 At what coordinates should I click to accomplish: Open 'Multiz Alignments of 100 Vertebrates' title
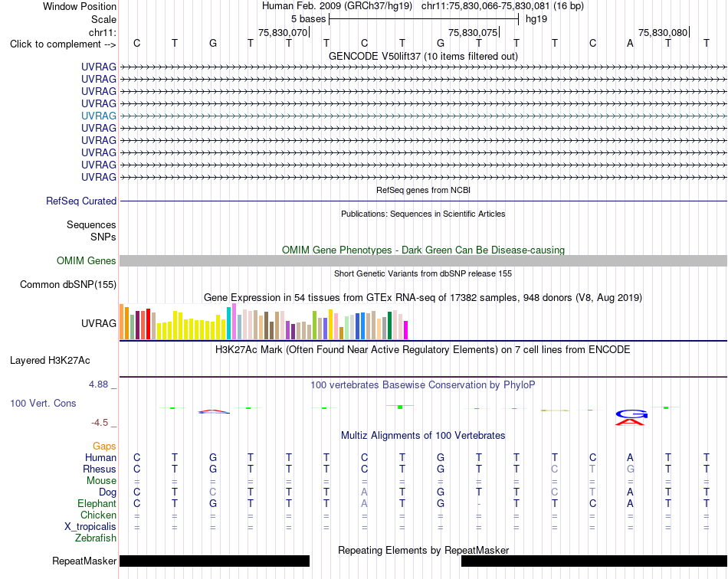[423, 435]
